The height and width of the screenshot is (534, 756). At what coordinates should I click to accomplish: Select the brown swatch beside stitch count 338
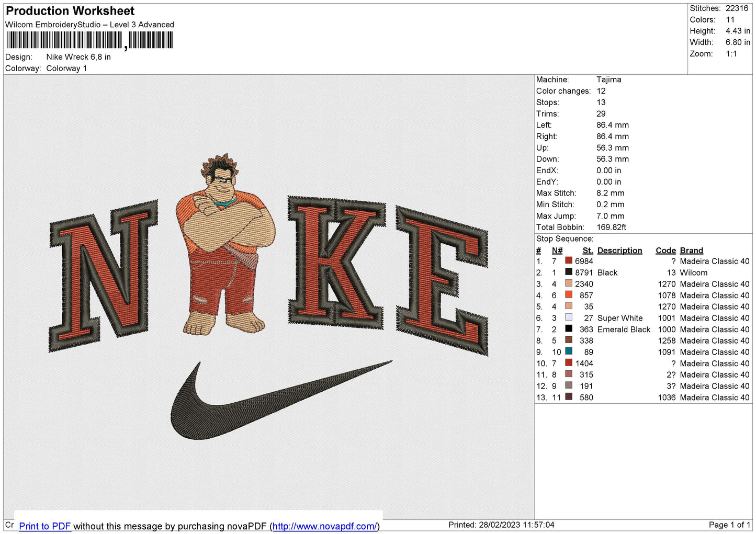point(569,340)
